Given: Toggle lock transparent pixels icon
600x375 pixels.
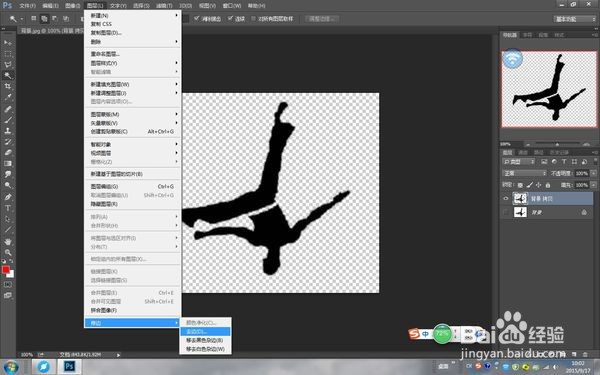Looking at the screenshot, I should click(x=520, y=185).
